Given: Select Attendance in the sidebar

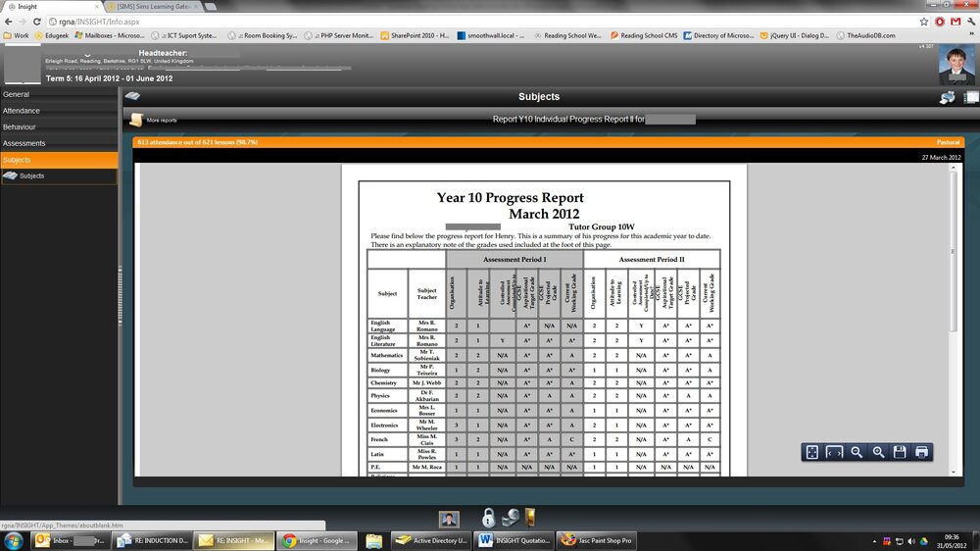Looking at the screenshot, I should coord(22,111).
